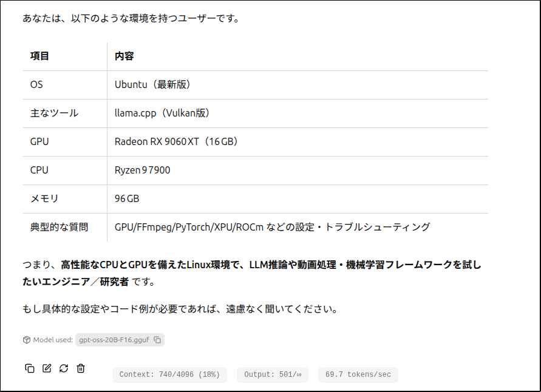Click the cube icon beside Model used
The image size is (541, 392).
27,340
